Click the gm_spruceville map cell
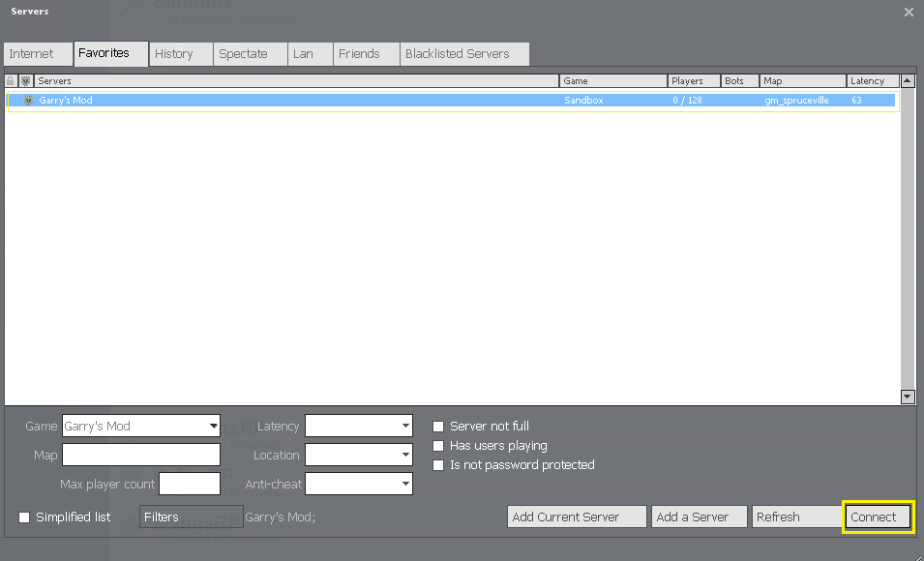This screenshot has width=924, height=561. 796,101
